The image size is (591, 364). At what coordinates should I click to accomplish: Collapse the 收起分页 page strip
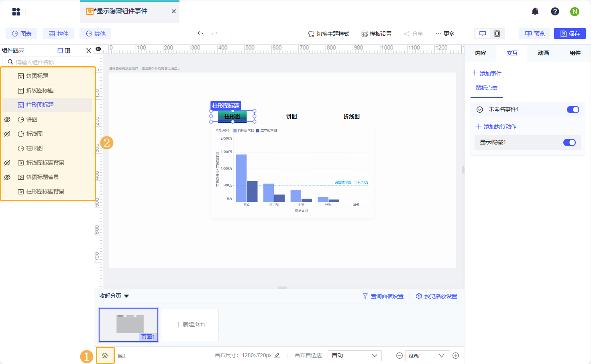(x=114, y=296)
